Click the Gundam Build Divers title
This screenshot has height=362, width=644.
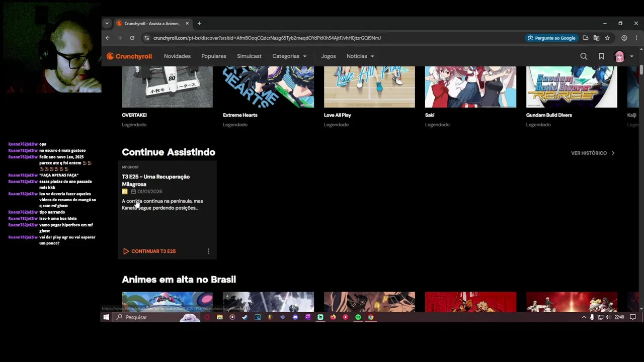549,115
